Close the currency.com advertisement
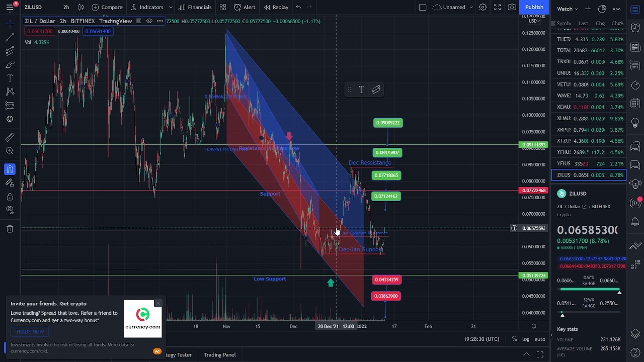Screen dimensions: 644x362 [158, 303]
